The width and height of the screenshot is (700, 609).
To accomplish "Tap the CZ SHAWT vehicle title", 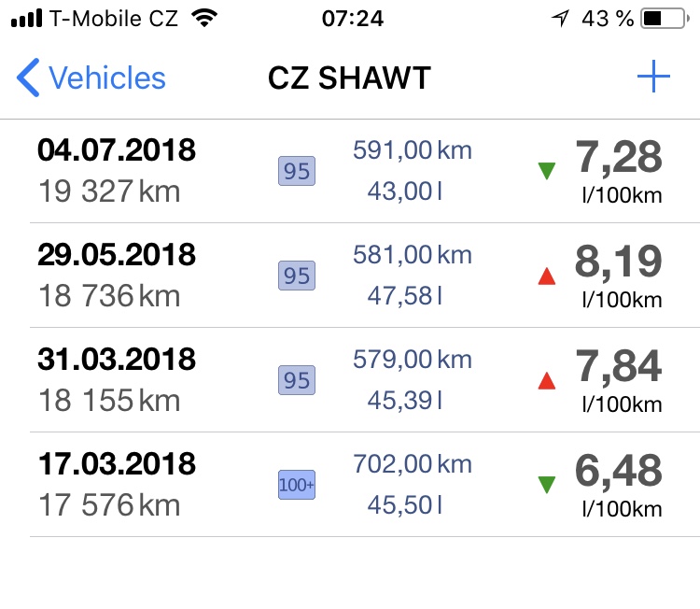I will click(350, 78).
